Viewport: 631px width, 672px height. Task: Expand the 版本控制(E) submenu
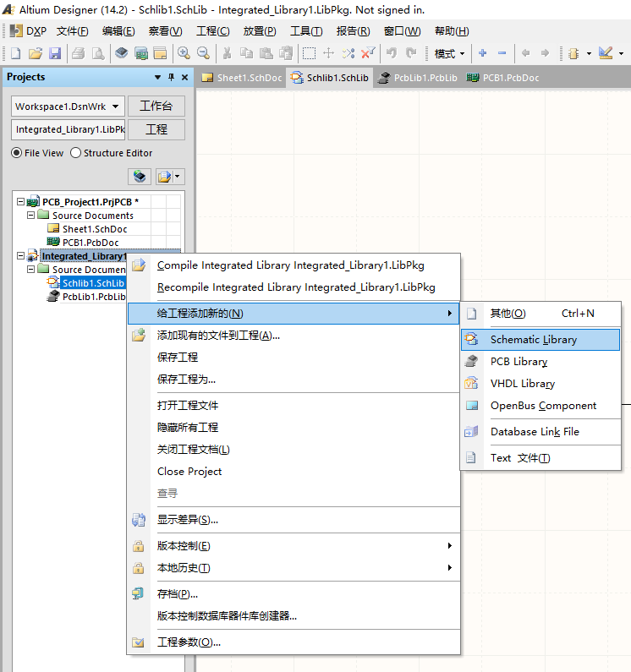coord(294,546)
